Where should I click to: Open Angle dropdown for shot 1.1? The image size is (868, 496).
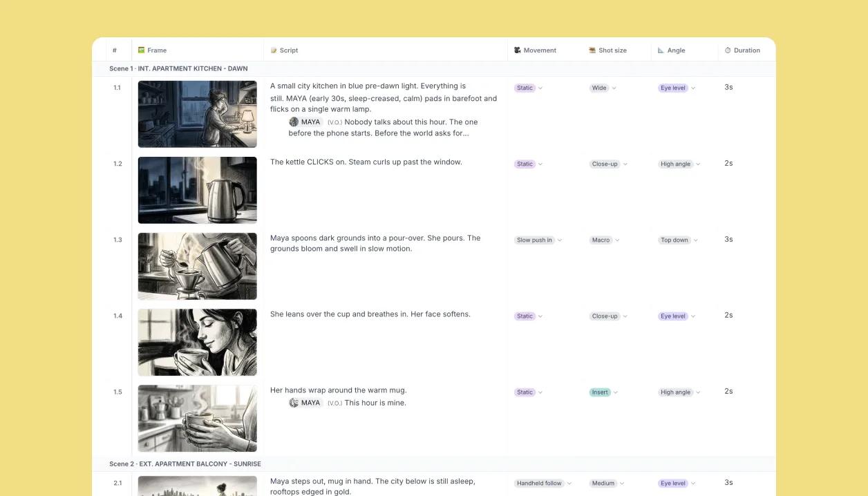coord(677,88)
